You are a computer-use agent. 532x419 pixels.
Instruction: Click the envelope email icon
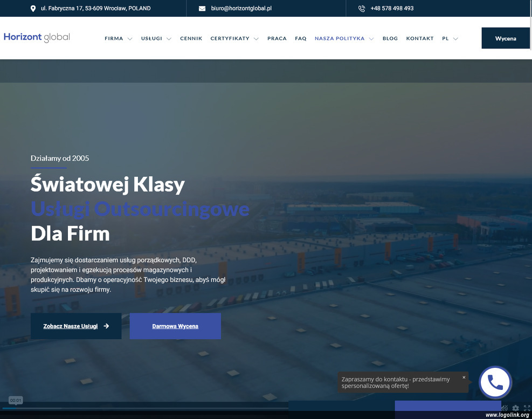coord(202,9)
